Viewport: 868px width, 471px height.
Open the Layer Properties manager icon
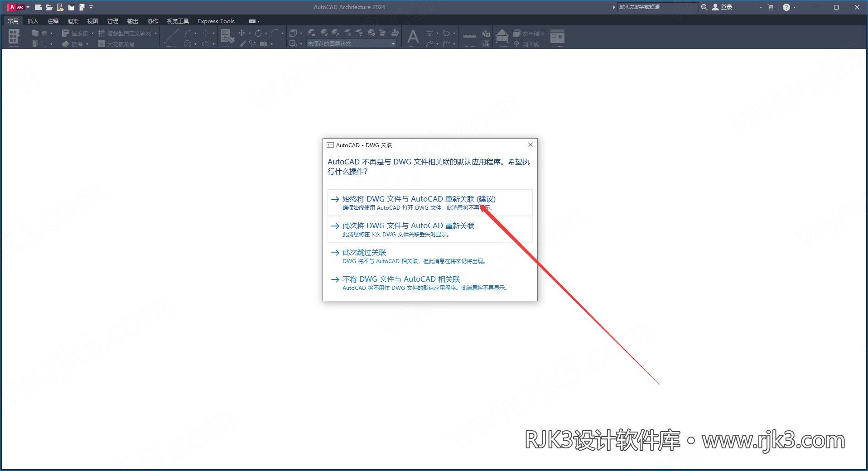click(312, 33)
